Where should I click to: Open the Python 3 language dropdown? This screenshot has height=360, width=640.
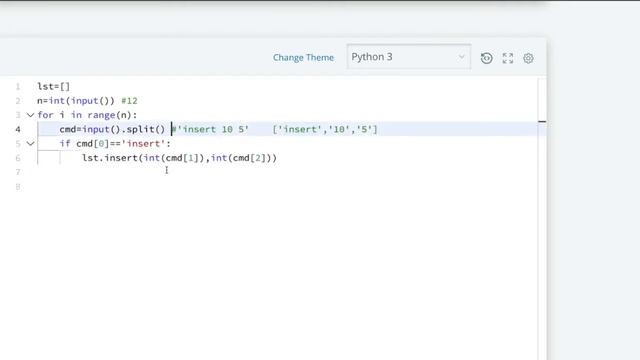(409, 57)
